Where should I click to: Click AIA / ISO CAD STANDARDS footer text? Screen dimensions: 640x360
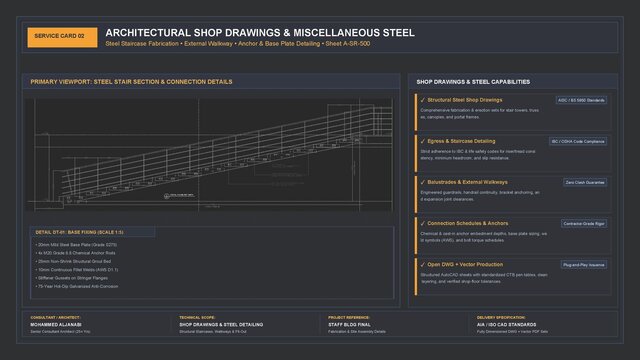click(x=507, y=325)
